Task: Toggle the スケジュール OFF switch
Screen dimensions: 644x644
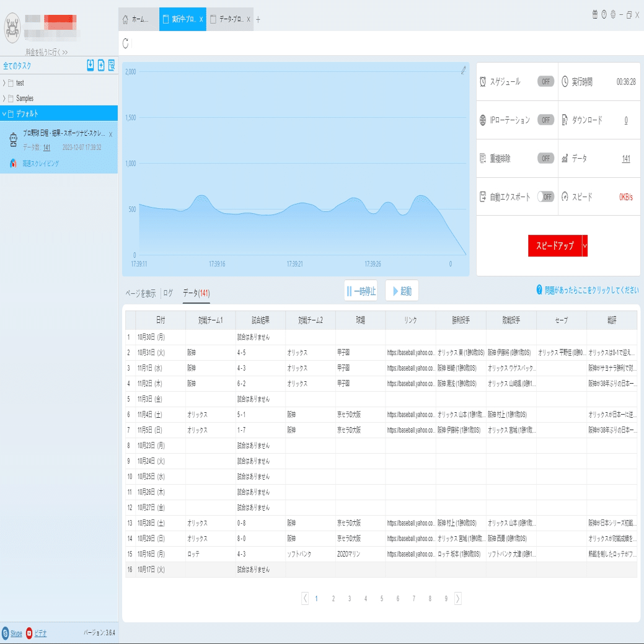Action: (x=545, y=81)
